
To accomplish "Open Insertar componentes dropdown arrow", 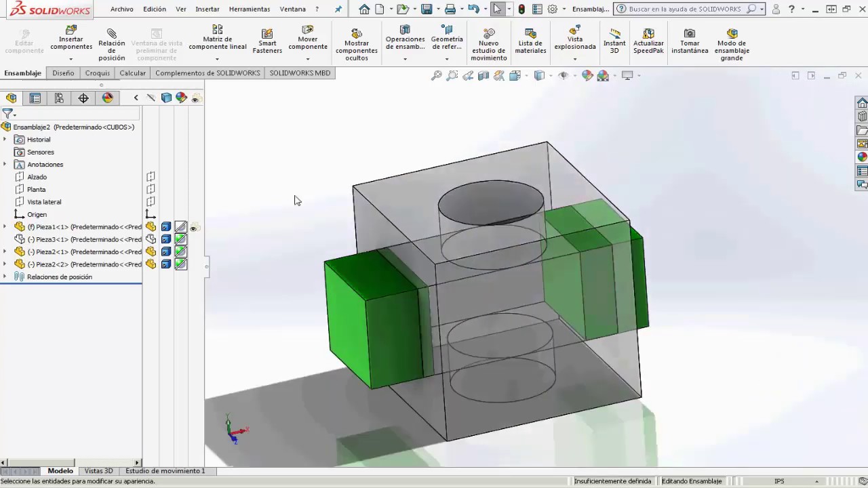I will [71, 59].
